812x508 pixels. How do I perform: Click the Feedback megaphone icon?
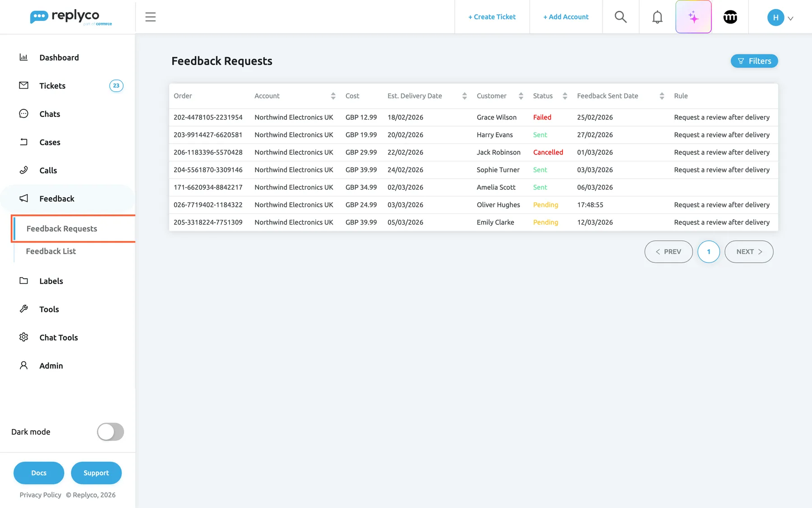pos(23,198)
